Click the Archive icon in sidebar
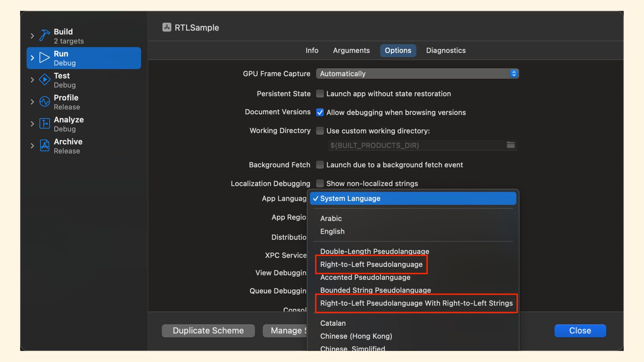644x362 pixels. click(44, 145)
